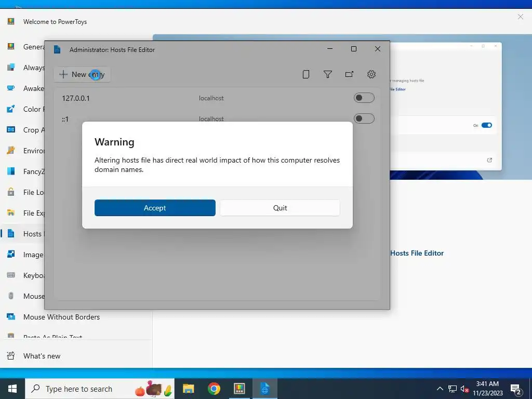This screenshot has height=399, width=532.
Task: Open the Windows Start menu
Action: (12, 389)
